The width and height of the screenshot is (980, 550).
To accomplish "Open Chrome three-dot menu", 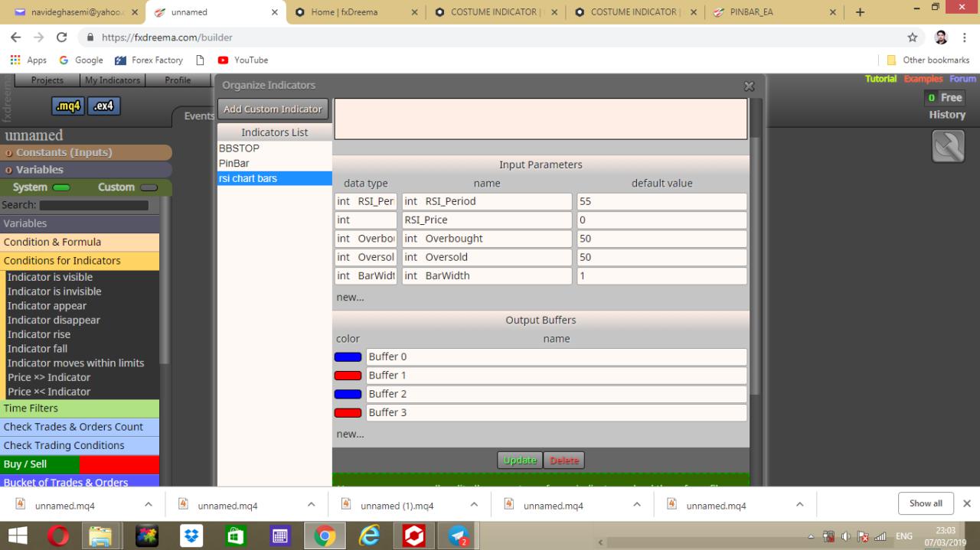I will pos(965,37).
